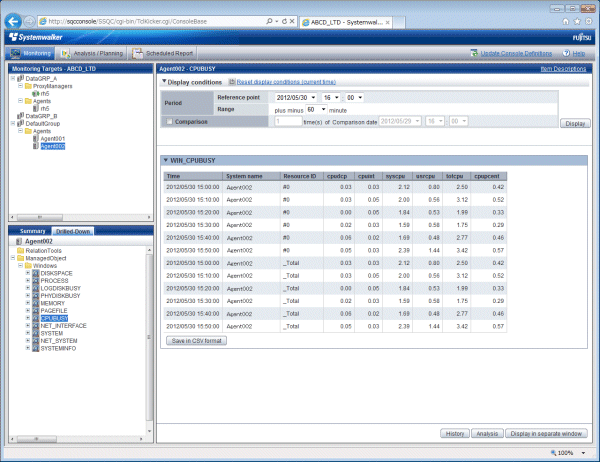Click the Display button
The image size is (600, 462).
575,124
